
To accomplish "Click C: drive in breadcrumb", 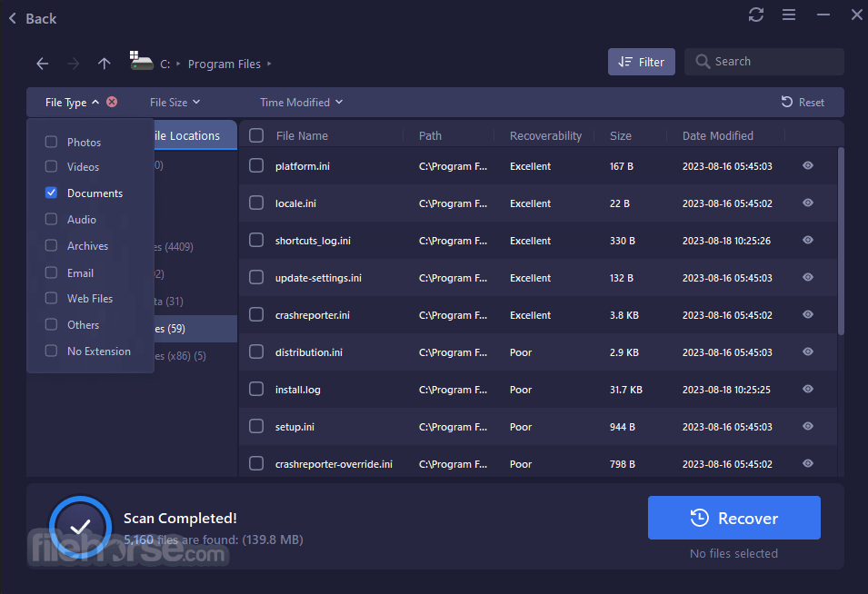I will point(165,64).
